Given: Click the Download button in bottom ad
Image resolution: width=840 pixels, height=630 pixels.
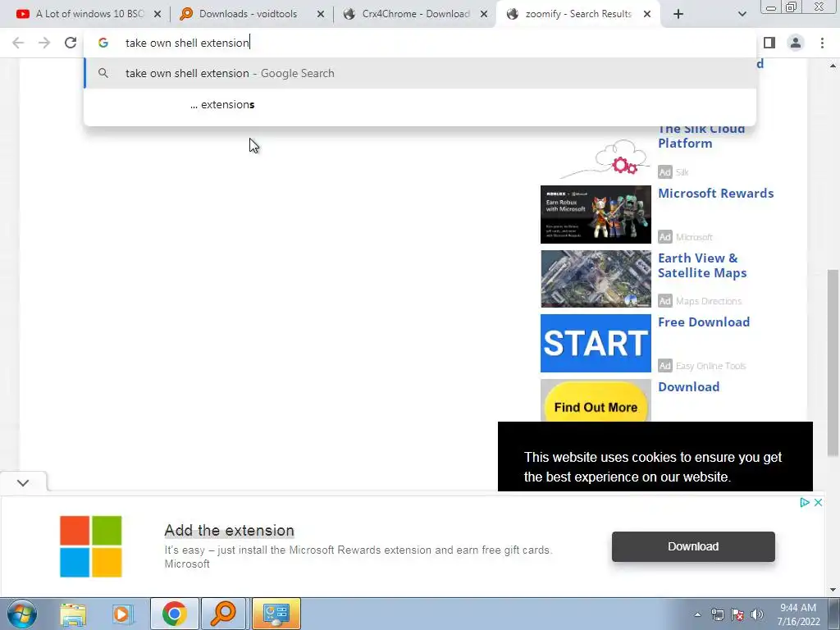Looking at the screenshot, I should [693, 546].
